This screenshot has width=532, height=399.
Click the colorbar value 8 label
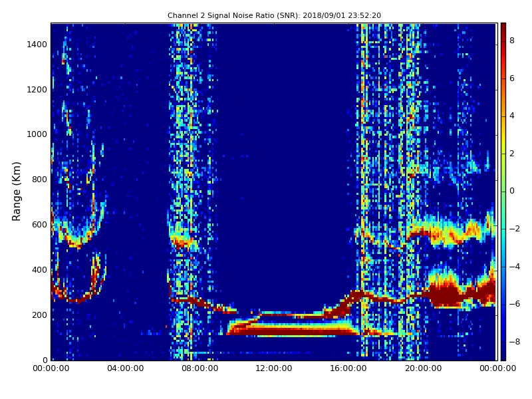click(x=512, y=41)
